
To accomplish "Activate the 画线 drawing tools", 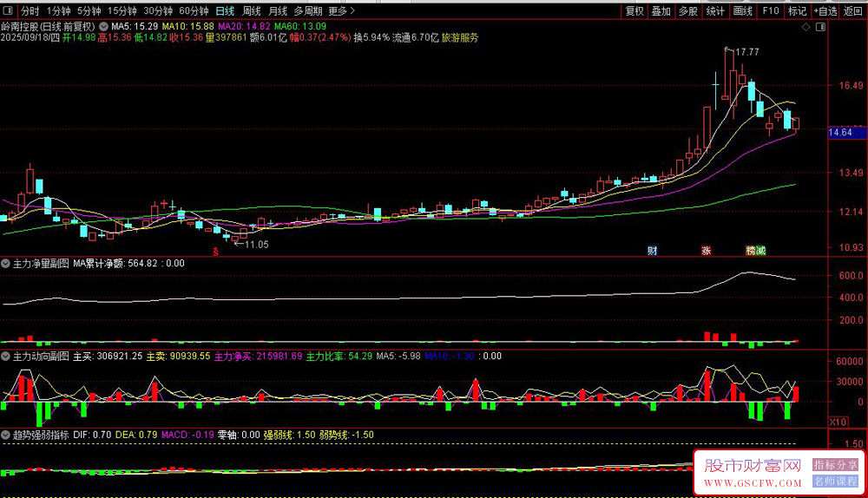I will pyautogui.click(x=742, y=10).
